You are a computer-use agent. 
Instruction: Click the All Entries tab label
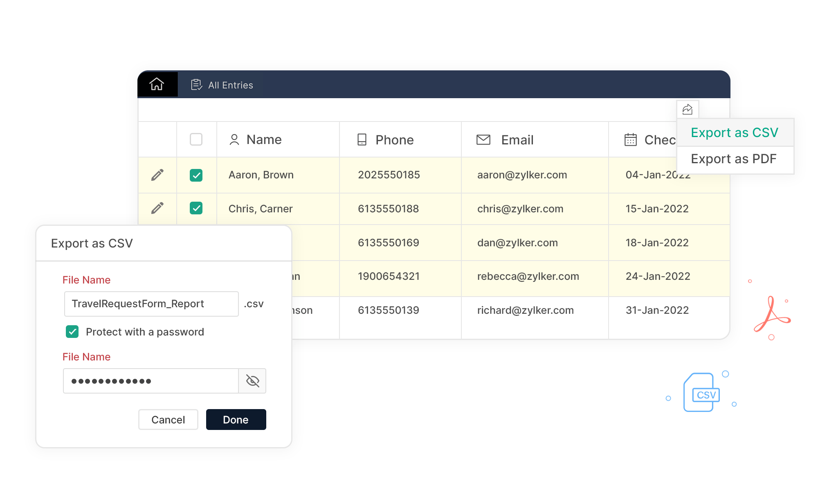229,85
